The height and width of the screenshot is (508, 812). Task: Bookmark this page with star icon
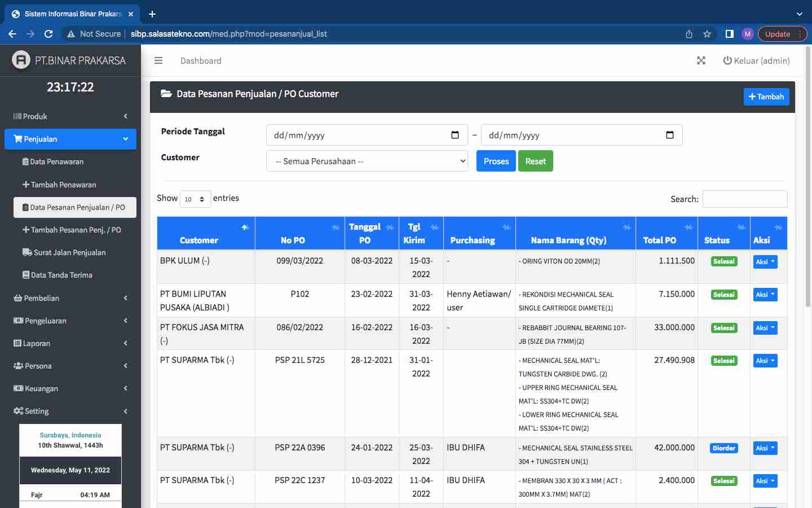pos(707,34)
